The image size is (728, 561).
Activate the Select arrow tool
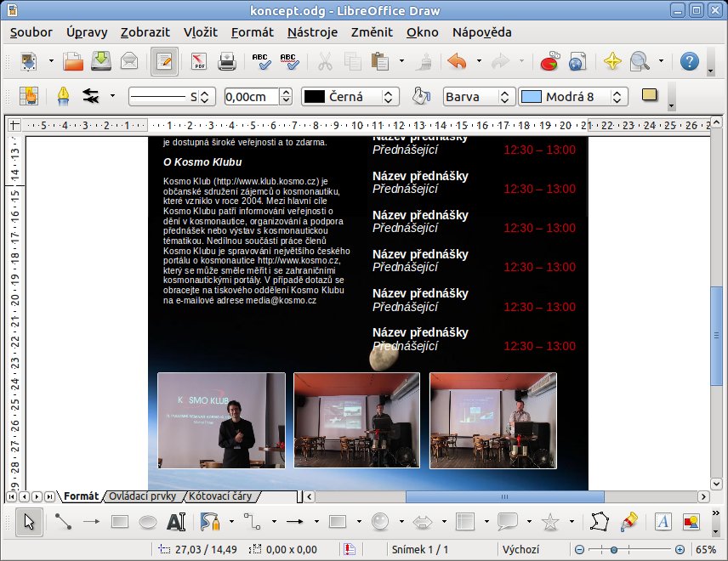(x=29, y=522)
